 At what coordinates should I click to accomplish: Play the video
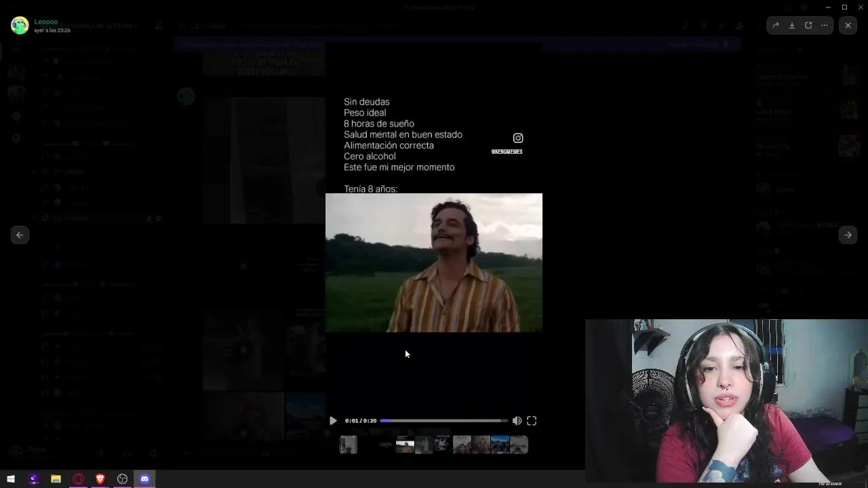click(332, 421)
